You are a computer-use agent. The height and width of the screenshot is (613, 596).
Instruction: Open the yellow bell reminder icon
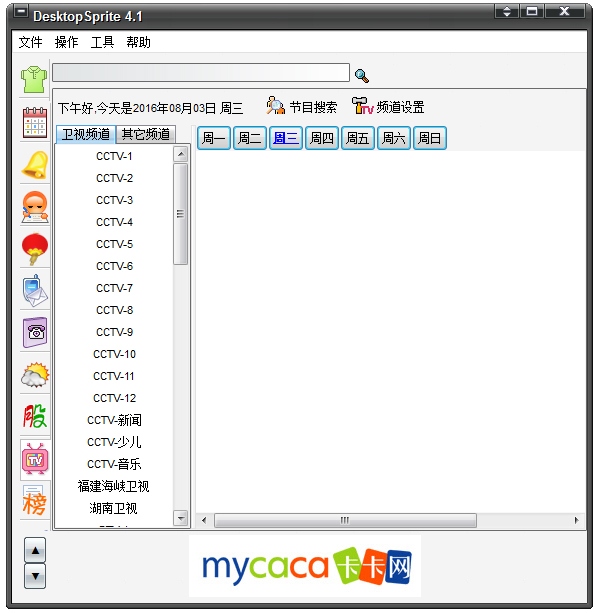click(x=35, y=165)
